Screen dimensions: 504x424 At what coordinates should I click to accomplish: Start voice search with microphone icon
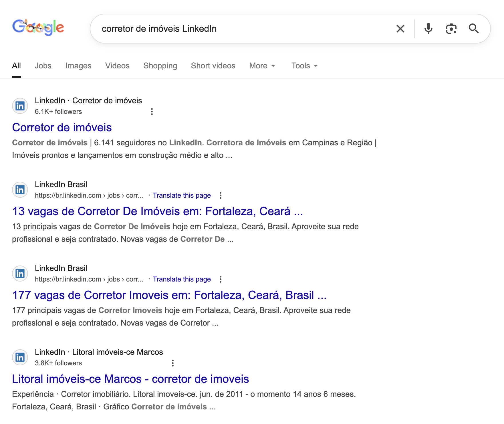(x=428, y=29)
